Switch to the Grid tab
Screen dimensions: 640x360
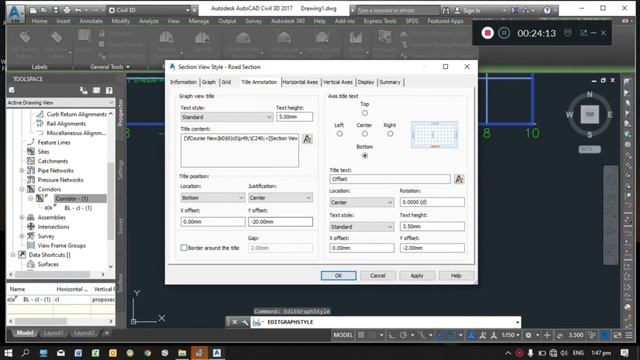pos(226,82)
